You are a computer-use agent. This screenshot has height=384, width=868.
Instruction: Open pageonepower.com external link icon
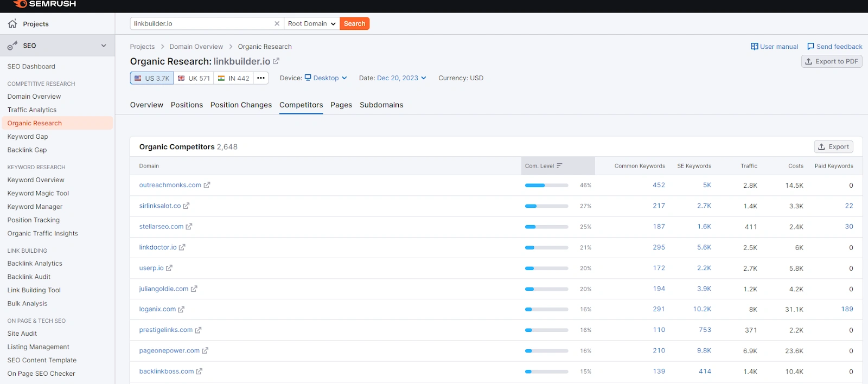tap(205, 351)
